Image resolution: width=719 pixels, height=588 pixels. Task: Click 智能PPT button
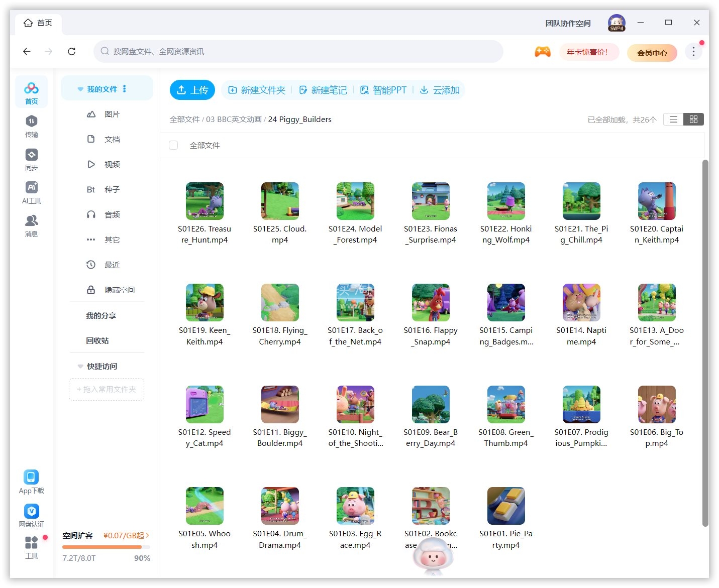point(383,90)
